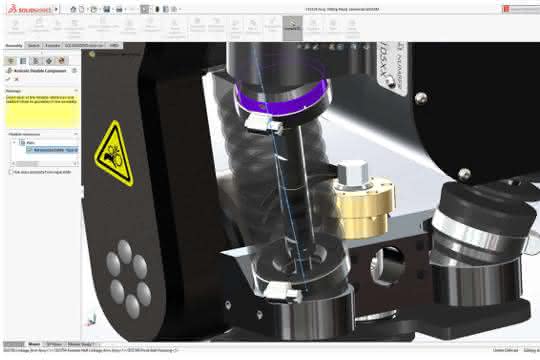
Task: Click the Select cursor tool in the top toolbar
Action: pos(145,9)
